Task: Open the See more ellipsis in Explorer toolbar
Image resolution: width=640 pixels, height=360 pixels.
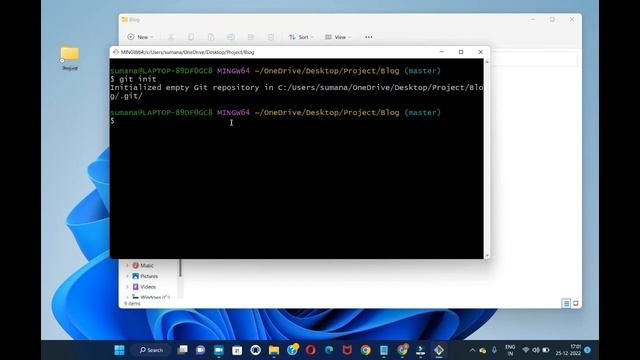Action: pyautogui.click(x=369, y=37)
